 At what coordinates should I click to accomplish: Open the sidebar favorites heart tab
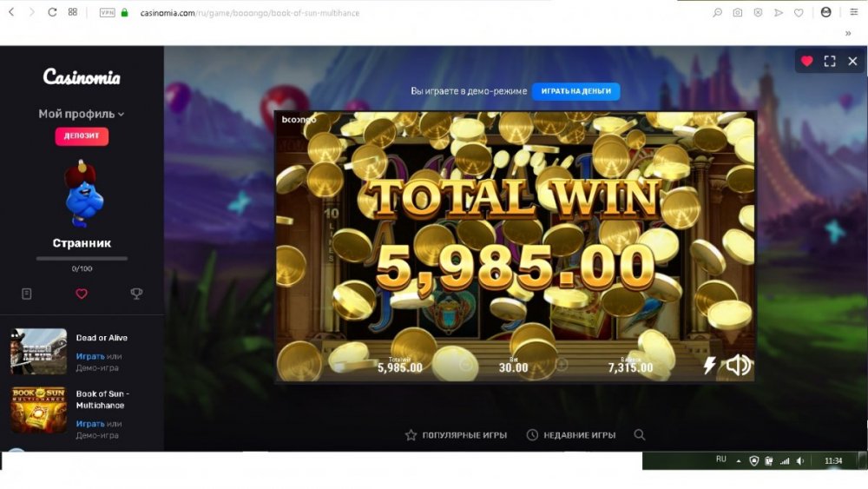pos(82,294)
